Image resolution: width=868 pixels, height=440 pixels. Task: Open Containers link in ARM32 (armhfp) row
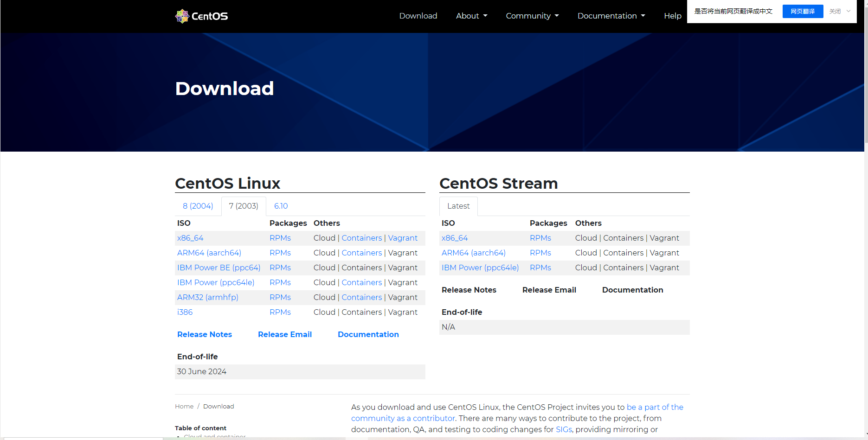(362, 297)
